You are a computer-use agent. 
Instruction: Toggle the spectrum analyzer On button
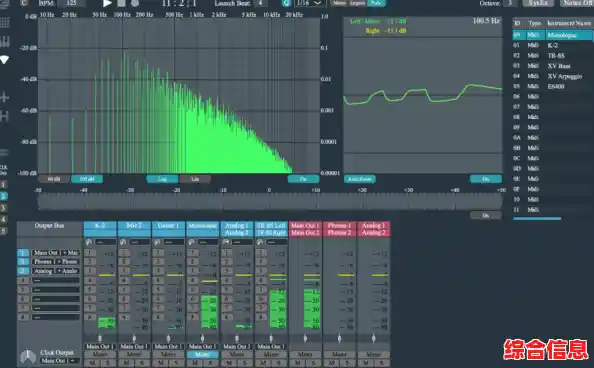pos(303,179)
